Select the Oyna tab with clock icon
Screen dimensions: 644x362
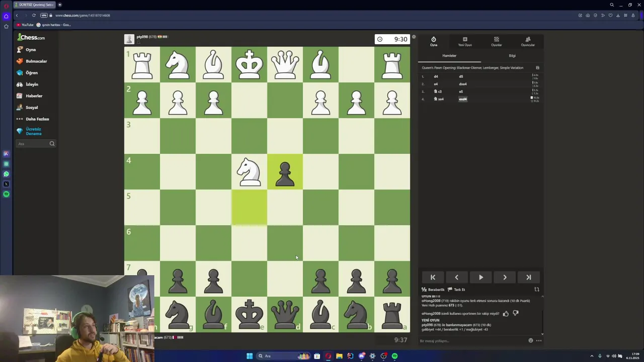coord(434,42)
